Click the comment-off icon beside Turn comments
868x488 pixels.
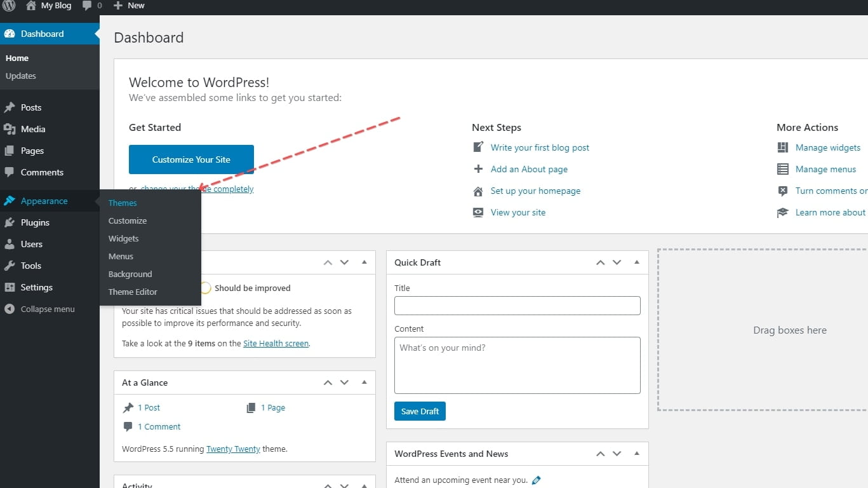coord(783,191)
